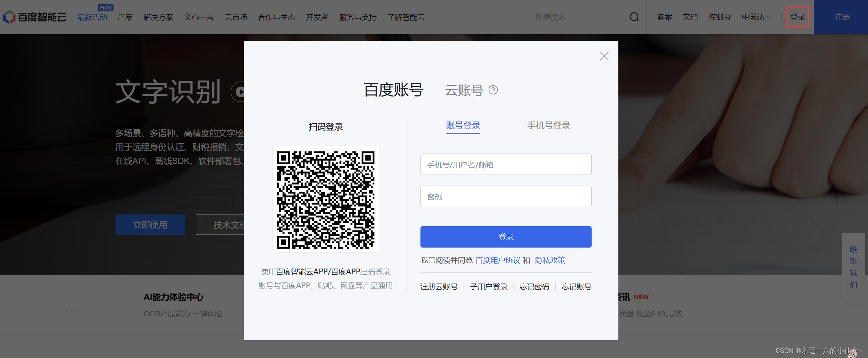Screen dimensions: 868x358
Task: Click the 图像搜索 search box
Action: tap(579, 17)
